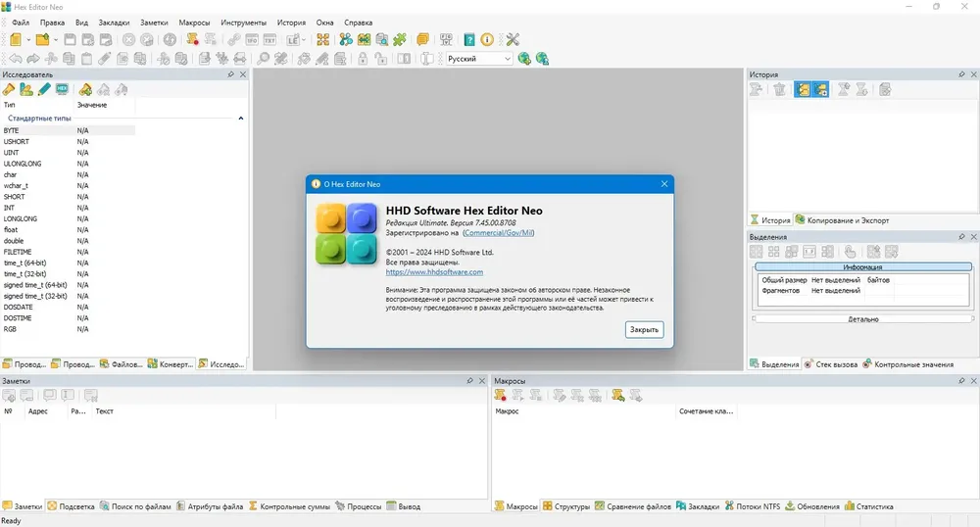Click the Закрыть button
Screen dimensions: 980x527
tap(644, 330)
